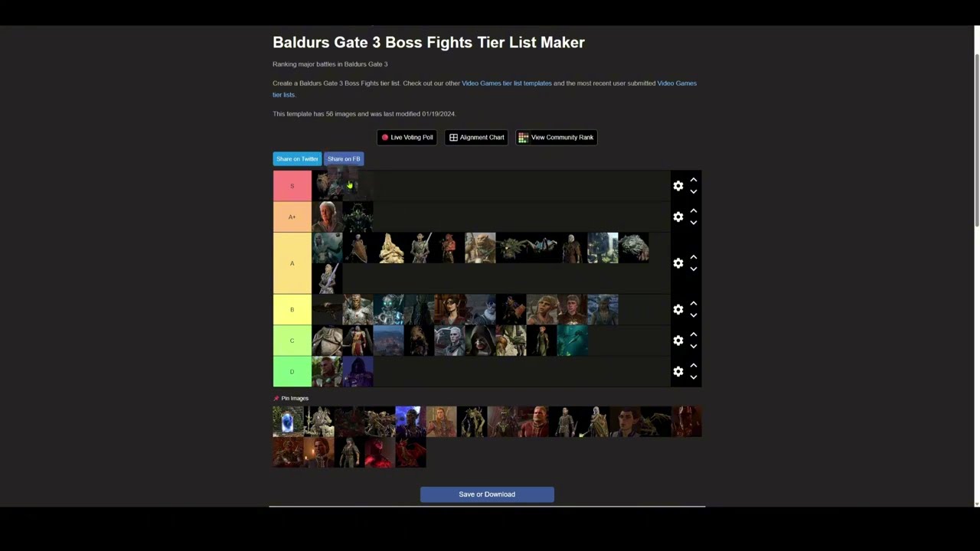This screenshot has height=551, width=980.
Task: Click the browser vertical scrollbar thumb
Action: click(976, 140)
